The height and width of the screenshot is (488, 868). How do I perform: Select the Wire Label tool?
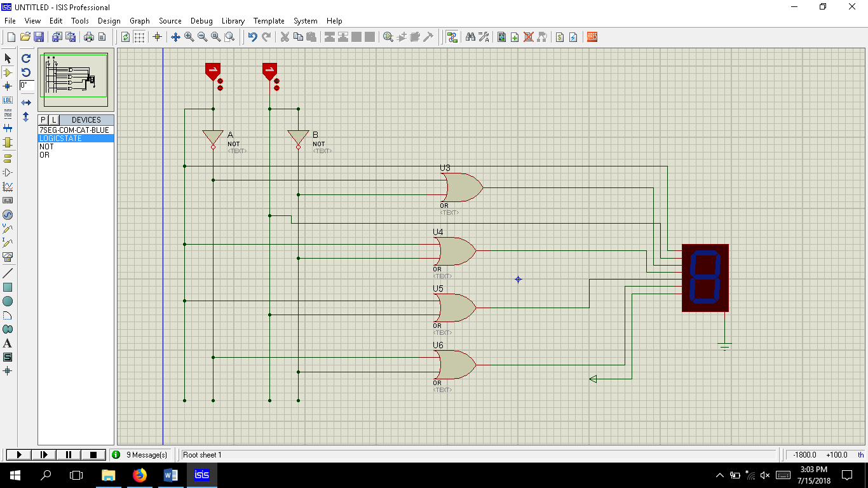click(8, 100)
